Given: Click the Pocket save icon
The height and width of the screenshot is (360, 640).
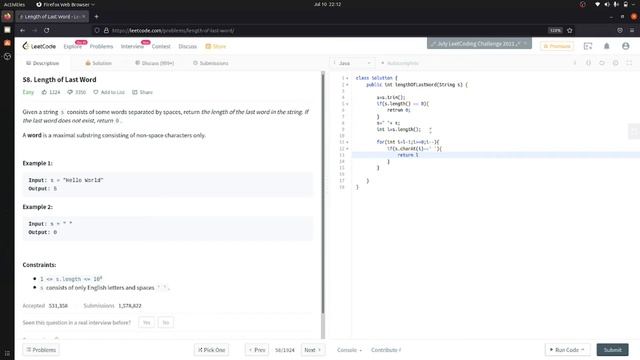Looking at the screenshot, I should pyautogui.click(x=620, y=30).
